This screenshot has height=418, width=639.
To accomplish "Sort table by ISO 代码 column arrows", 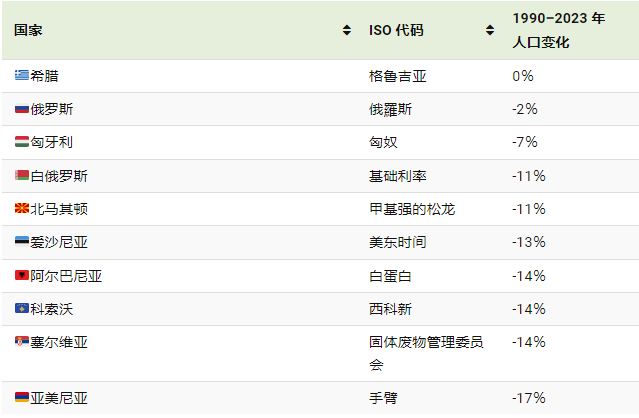I will click(x=490, y=30).
